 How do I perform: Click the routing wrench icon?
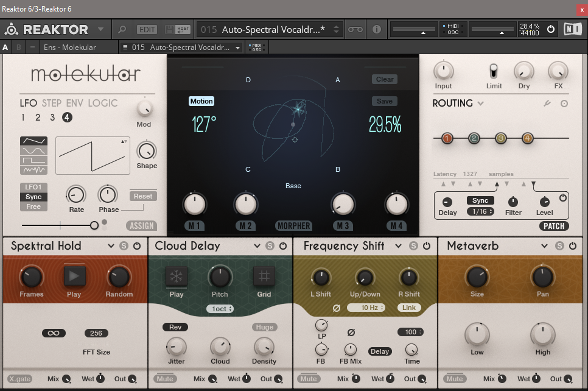(547, 104)
